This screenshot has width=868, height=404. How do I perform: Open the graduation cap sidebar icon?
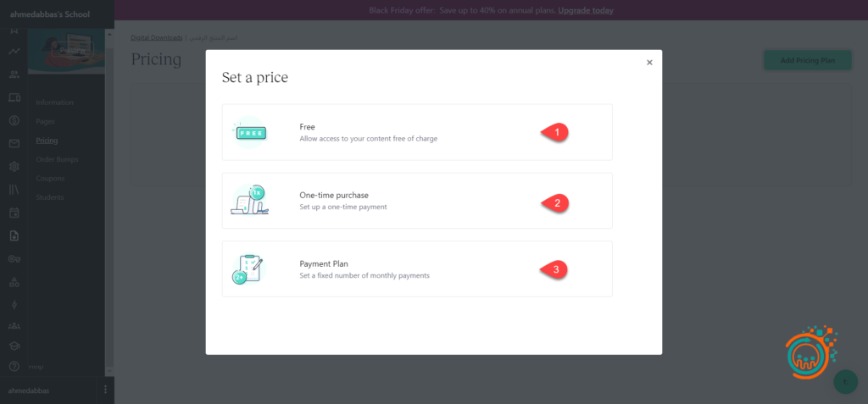[x=14, y=346]
